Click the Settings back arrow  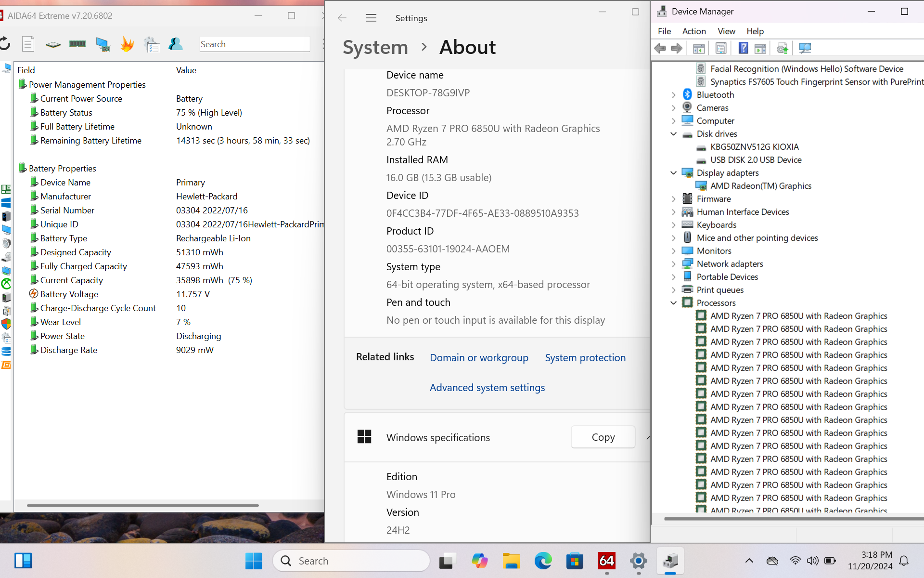tap(342, 18)
